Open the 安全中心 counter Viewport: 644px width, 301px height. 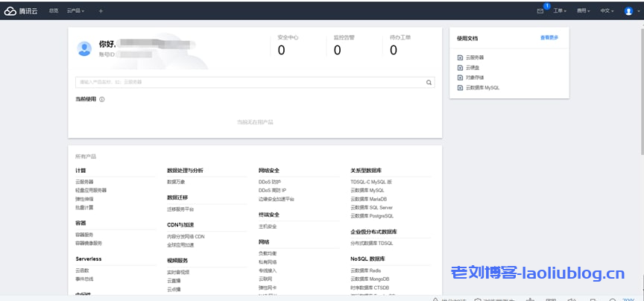pyautogui.click(x=288, y=45)
